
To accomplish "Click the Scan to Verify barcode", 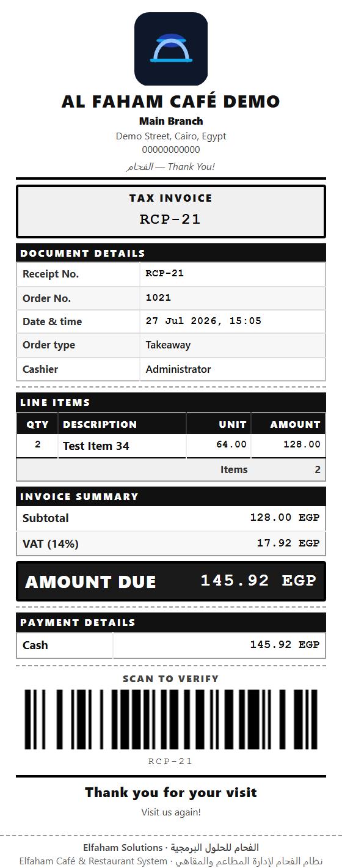I will pyautogui.click(x=171, y=719).
